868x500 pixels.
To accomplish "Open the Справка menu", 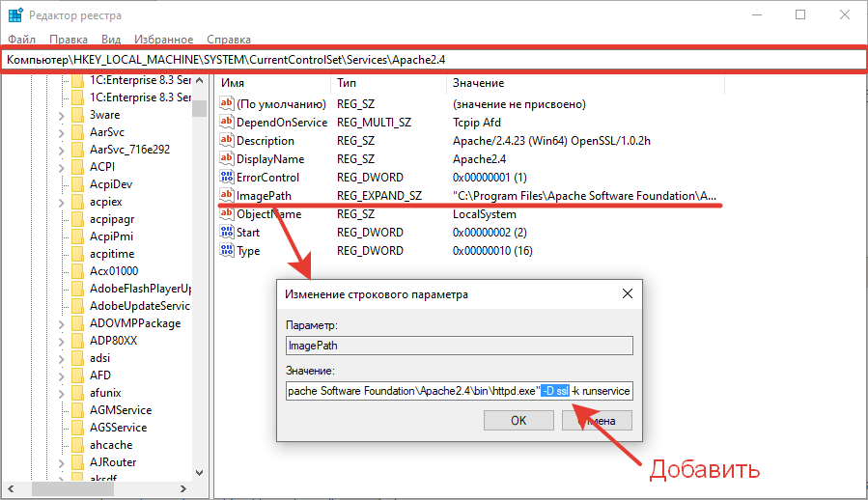I will click(229, 40).
